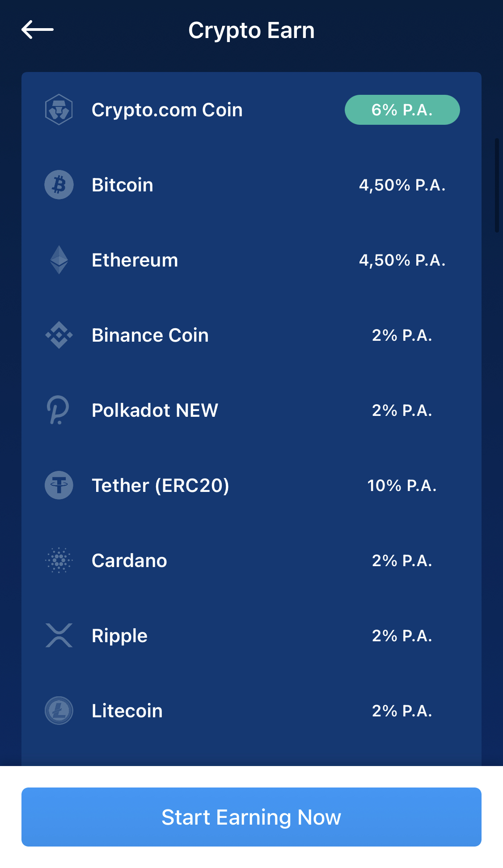Click the Litecoin coin icon
Screen dimensions: 503x868
(59, 711)
